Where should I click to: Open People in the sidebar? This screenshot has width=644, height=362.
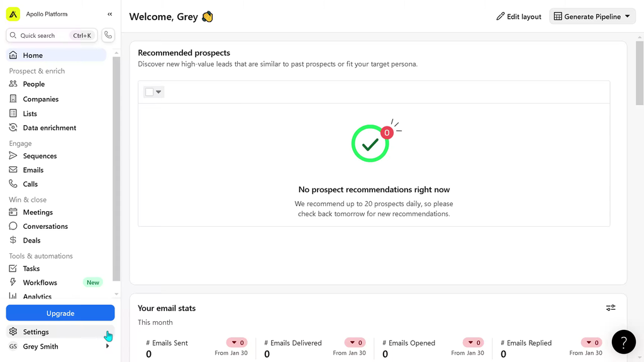point(34,84)
